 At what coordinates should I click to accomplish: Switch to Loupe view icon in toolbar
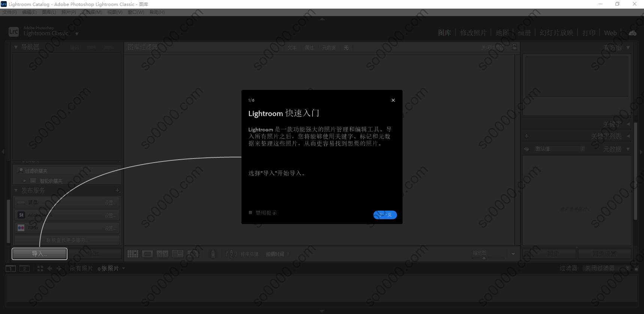click(x=147, y=254)
